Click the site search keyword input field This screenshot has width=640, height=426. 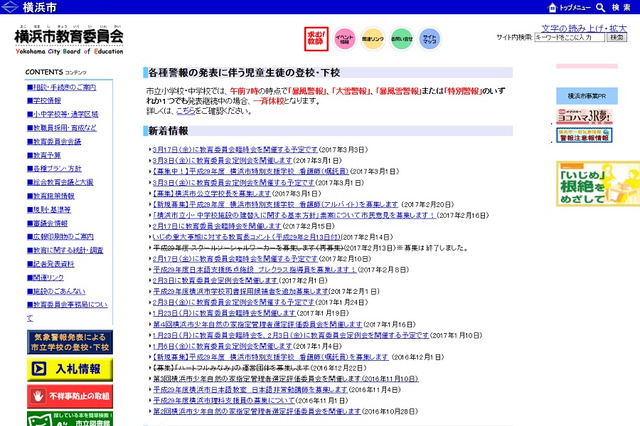[x=569, y=37]
